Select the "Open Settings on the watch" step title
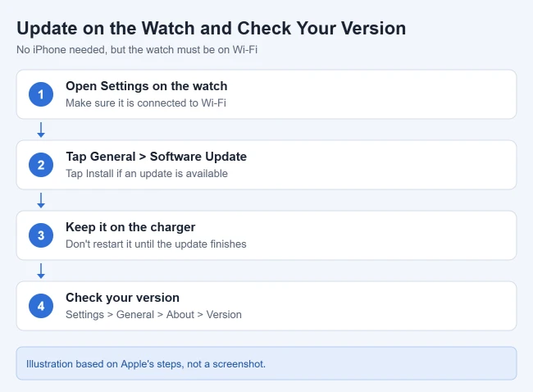 point(147,86)
